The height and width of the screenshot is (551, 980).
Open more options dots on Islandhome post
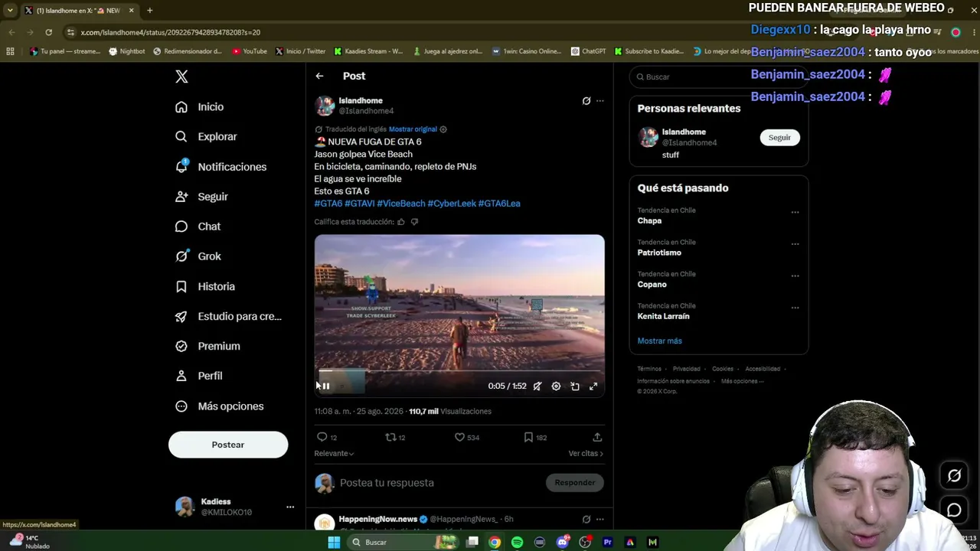click(x=600, y=101)
